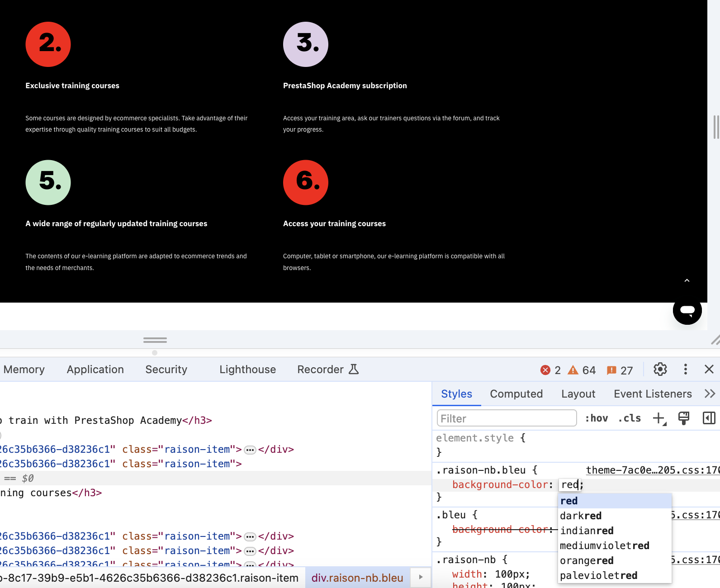Toggle the :hov element state panel
Viewport: 720px width, 588px height.
(597, 418)
